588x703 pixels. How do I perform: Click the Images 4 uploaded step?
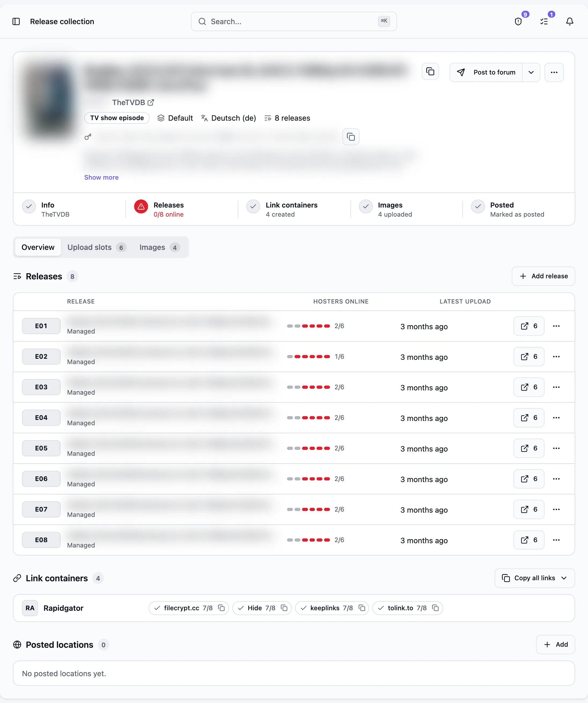click(x=385, y=209)
